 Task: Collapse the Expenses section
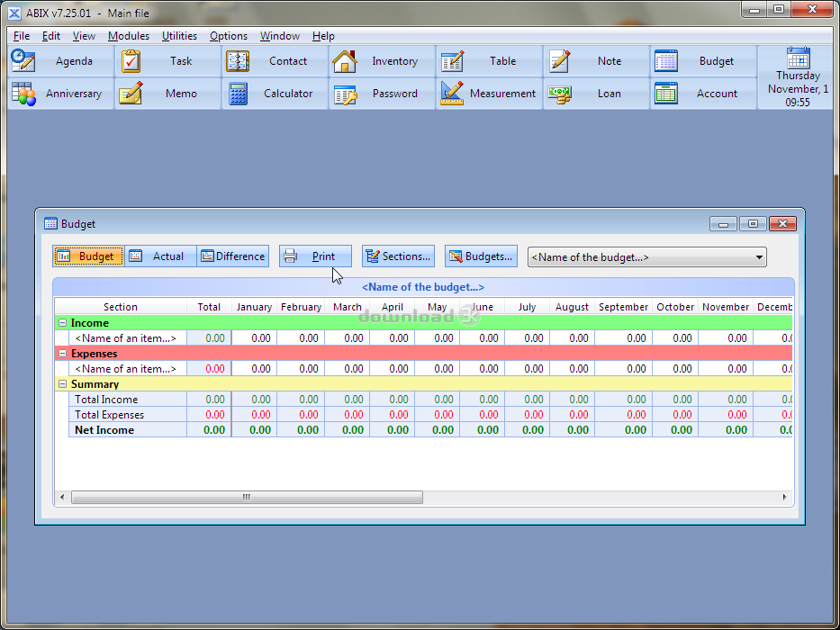coord(63,354)
